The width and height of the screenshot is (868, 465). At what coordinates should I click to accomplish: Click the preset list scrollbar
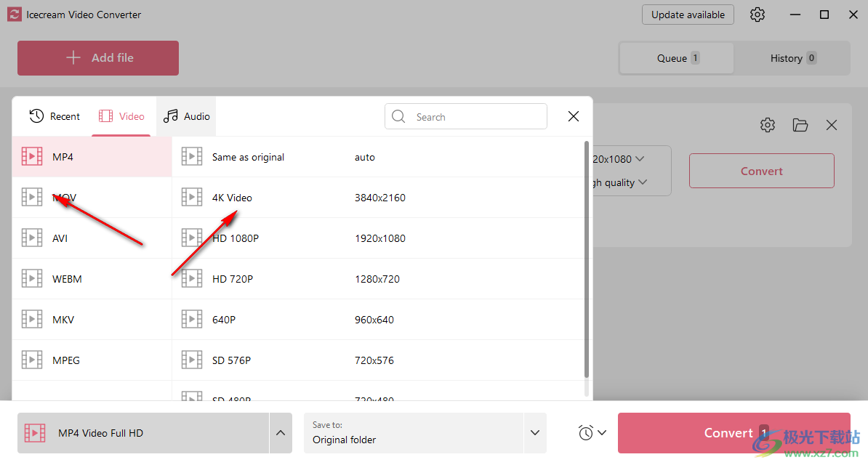(586, 260)
